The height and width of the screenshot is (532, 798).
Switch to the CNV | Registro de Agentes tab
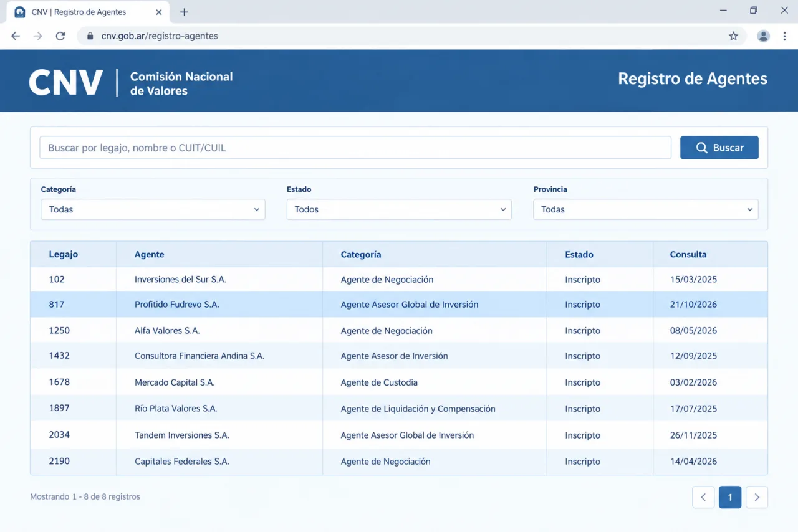(x=87, y=12)
